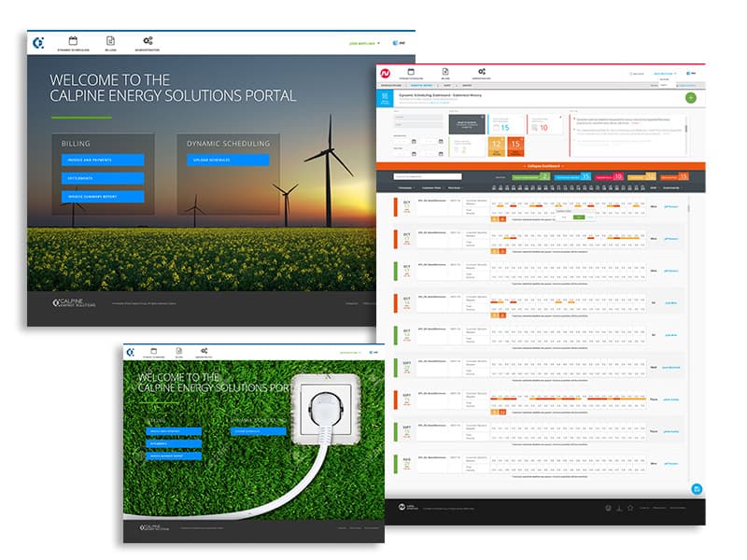Click the blue floating save icon on dashboard
Image resolution: width=747 pixels, height=560 pixels.
point(697,488)
